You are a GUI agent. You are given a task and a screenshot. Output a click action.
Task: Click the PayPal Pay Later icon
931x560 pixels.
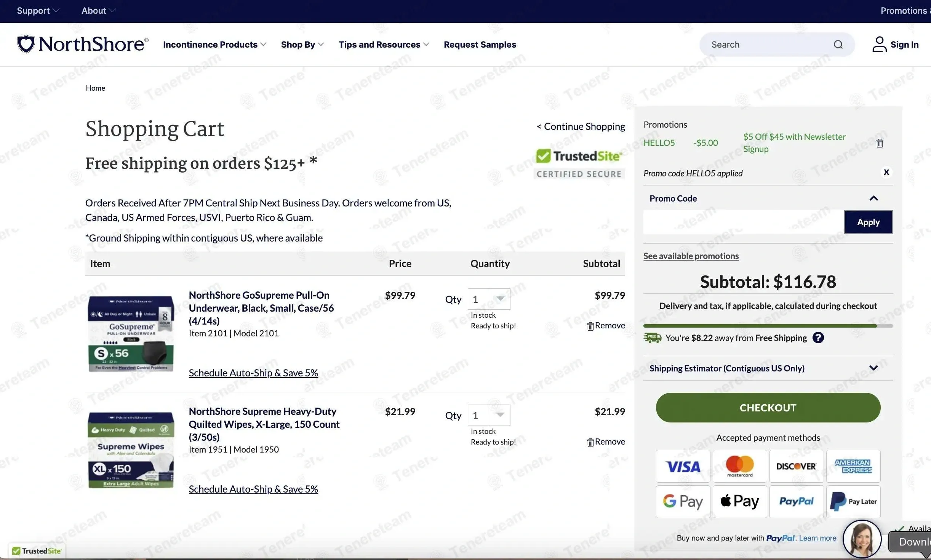tap(853, 502)
